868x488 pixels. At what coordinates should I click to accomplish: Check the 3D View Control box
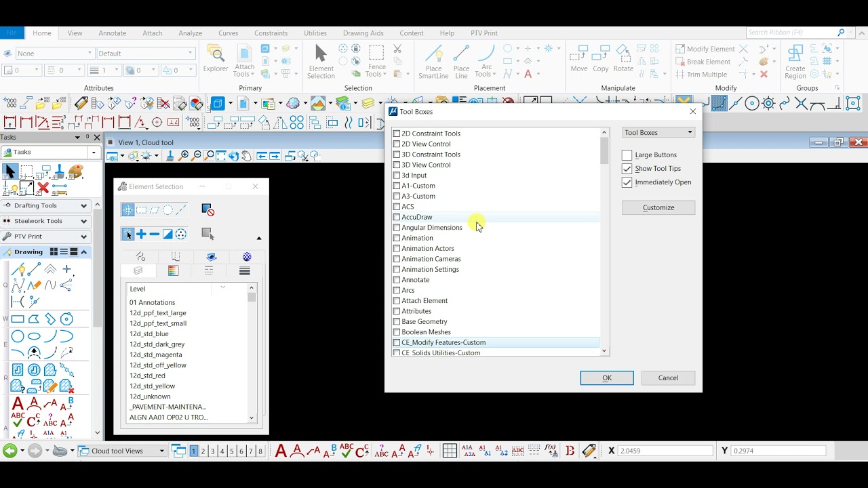click(x=397, y=165)
